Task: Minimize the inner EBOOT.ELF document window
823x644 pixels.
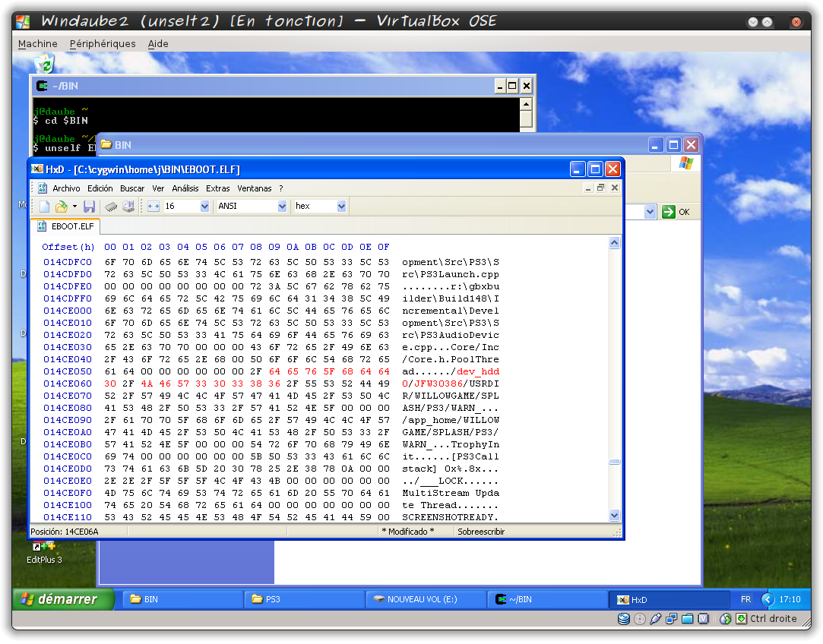Action: tap(588, 188)
